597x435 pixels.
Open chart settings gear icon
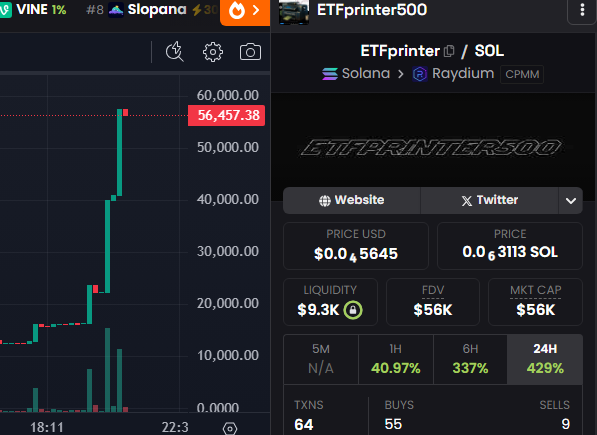[x=212, y=52]
